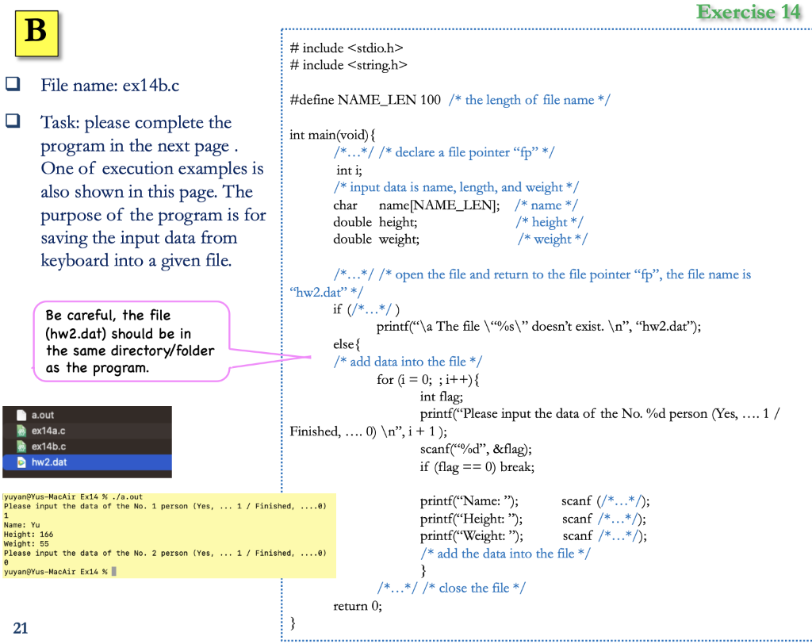The height and width of the screenshot is (644, 812).
Task: Select the highlighted hw2.dat row
Action: [87, 462]
